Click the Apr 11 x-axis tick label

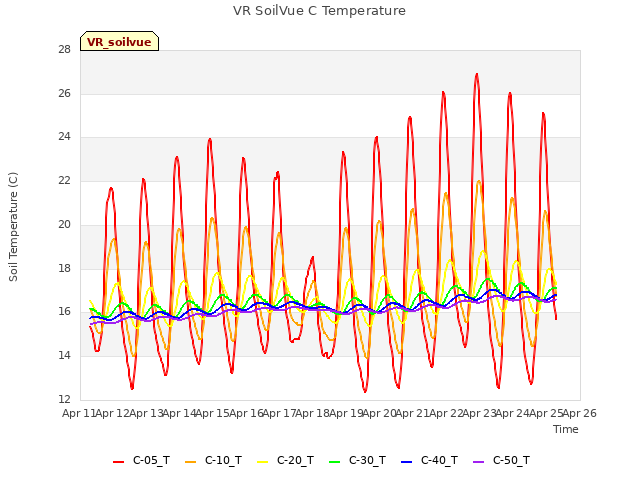(x=78, y=413)
